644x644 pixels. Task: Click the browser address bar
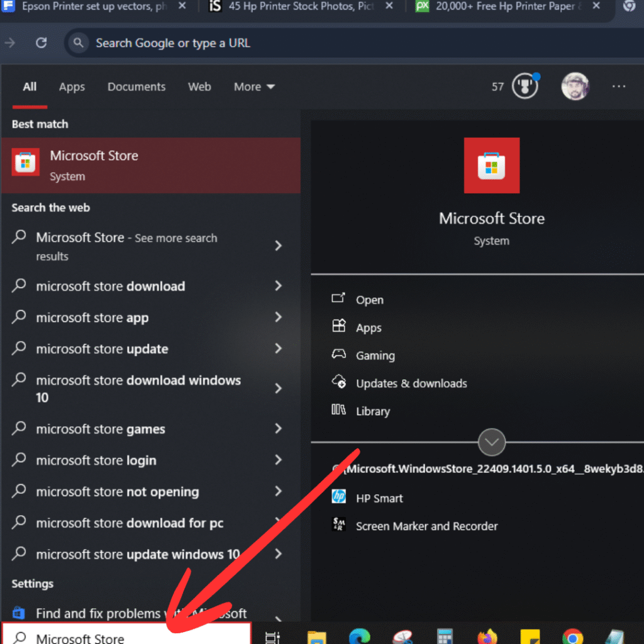tap(353, 43)
